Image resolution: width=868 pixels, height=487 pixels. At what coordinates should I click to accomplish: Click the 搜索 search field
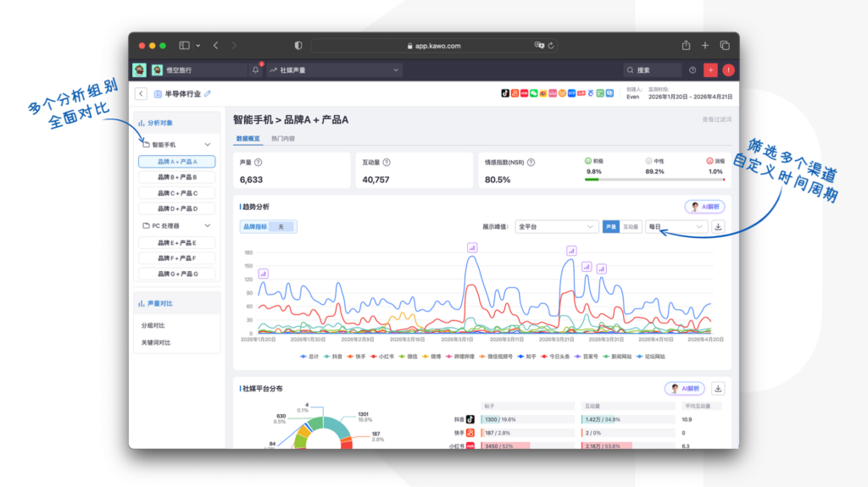(654, 70)
